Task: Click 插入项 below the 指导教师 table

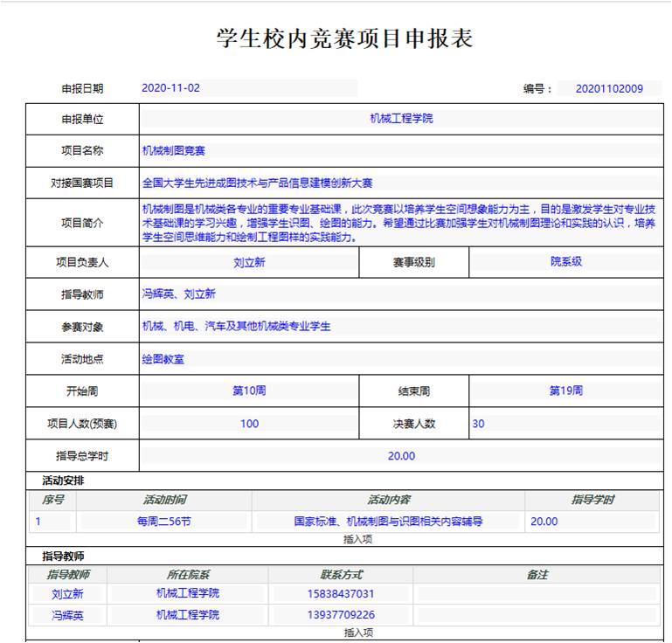Action: point(357,633)
